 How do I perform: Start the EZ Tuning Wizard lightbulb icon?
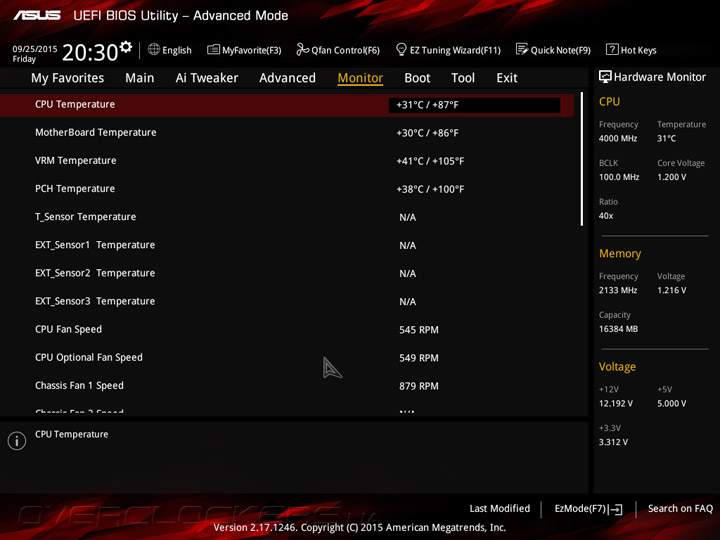click(x=401, y=49)
